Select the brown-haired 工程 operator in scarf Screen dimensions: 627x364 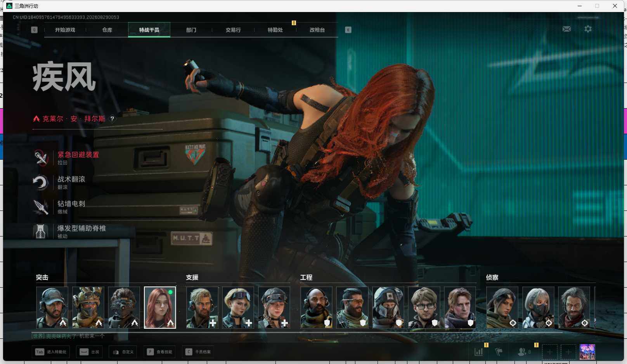coord(460,307)
